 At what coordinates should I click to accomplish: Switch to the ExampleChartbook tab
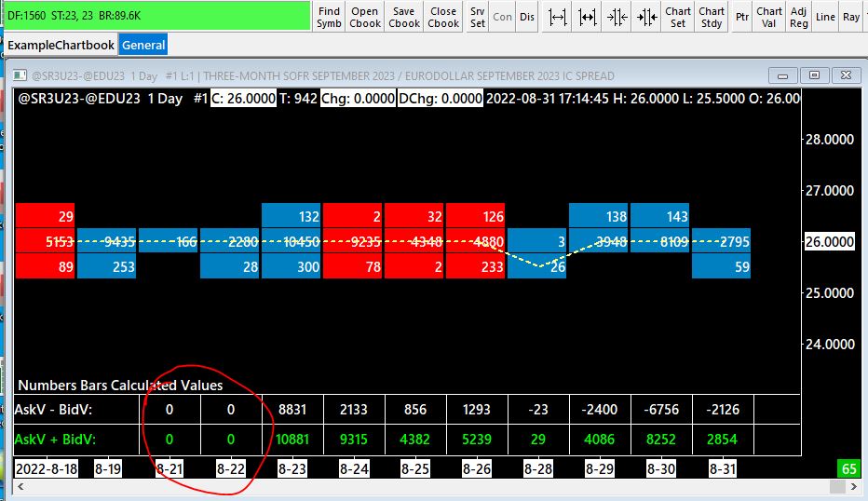tap(61, 46)
